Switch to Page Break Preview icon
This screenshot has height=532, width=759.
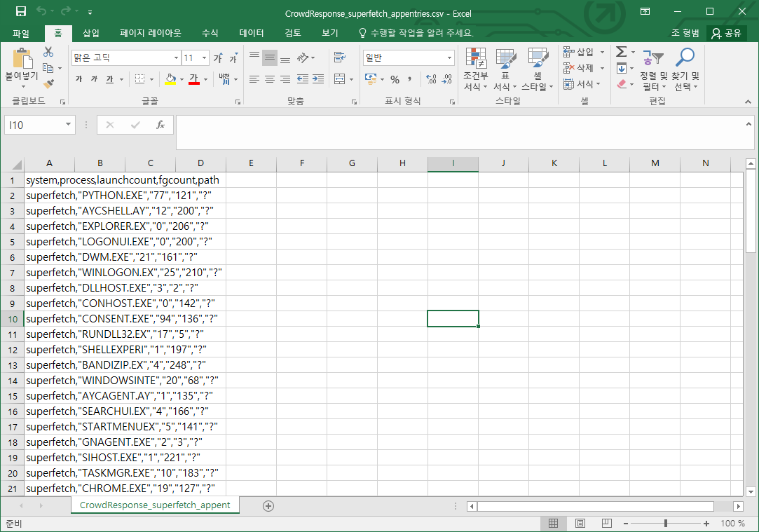[606, 524]
